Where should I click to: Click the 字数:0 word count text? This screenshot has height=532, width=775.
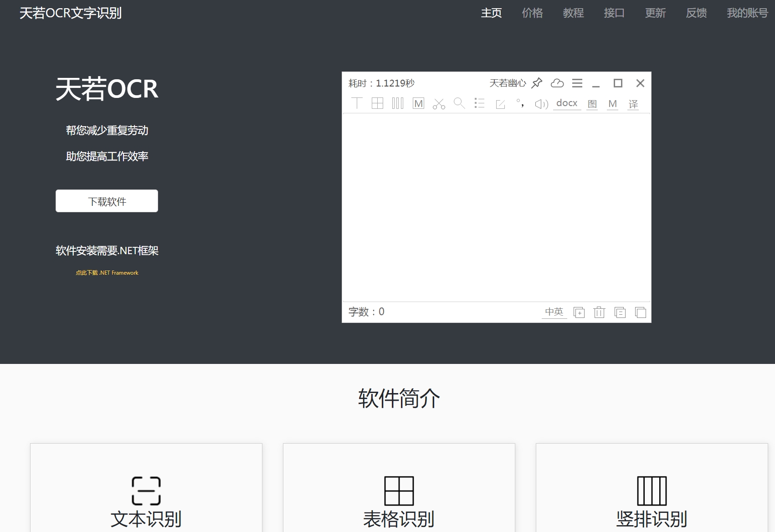(366, 312)
